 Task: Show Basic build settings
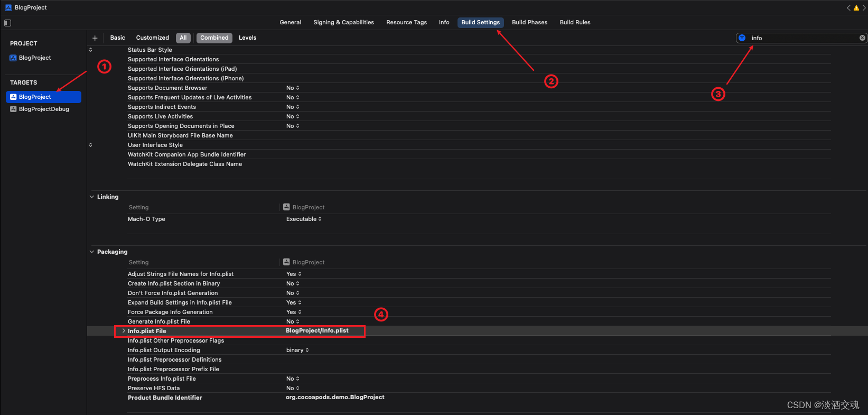(118, 38)
